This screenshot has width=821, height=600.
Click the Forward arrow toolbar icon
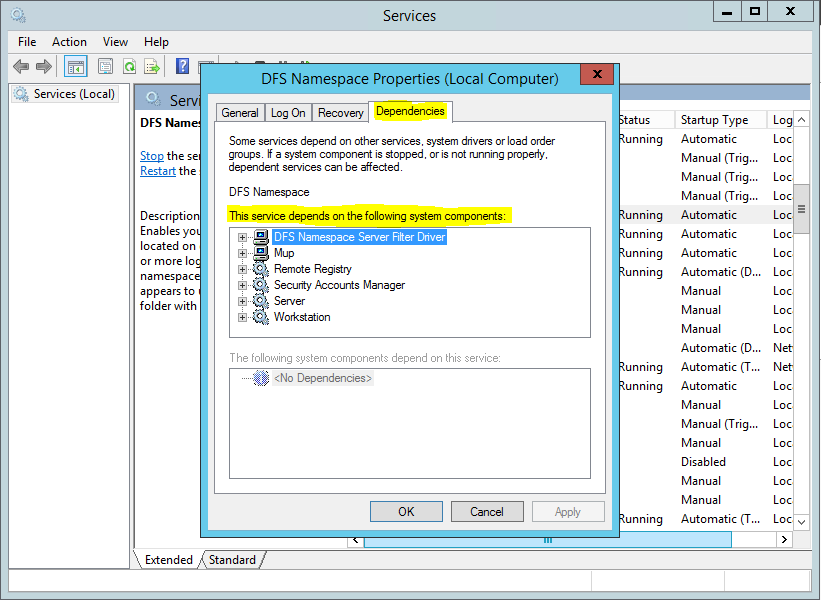pyautogui.click(x=44, y=66)
